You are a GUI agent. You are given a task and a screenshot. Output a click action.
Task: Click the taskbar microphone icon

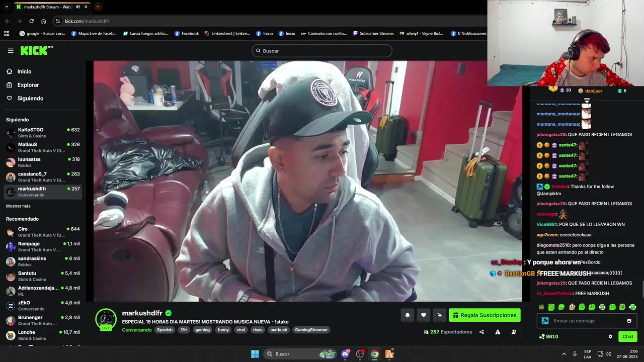575,354
